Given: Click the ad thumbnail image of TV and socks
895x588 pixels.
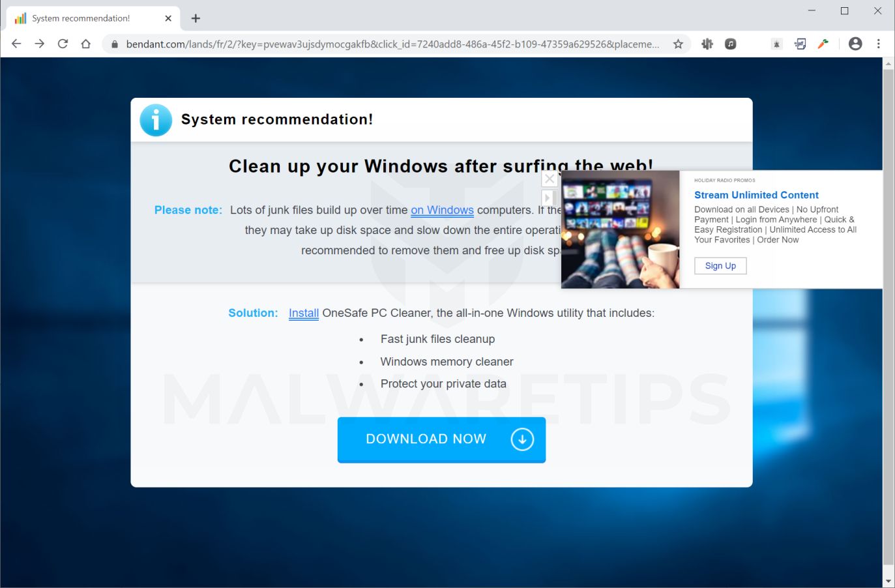Looking at the screenshot, I should tap(620, 229).
